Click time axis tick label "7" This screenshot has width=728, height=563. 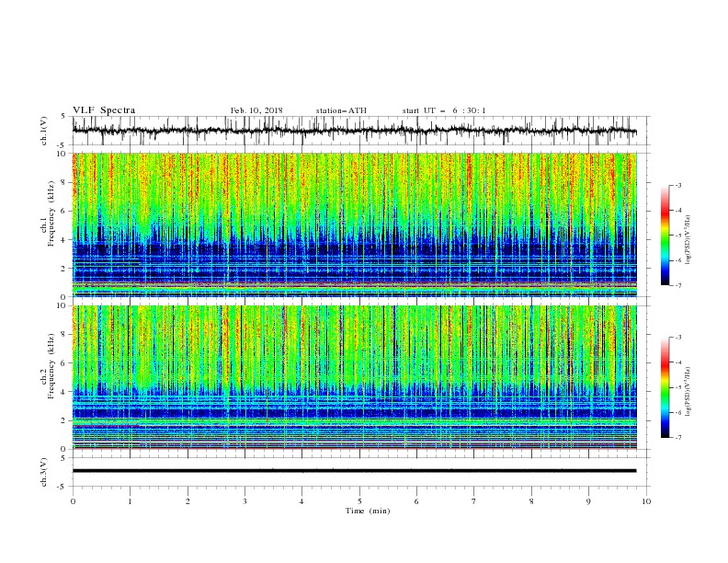tap(474, 501)
